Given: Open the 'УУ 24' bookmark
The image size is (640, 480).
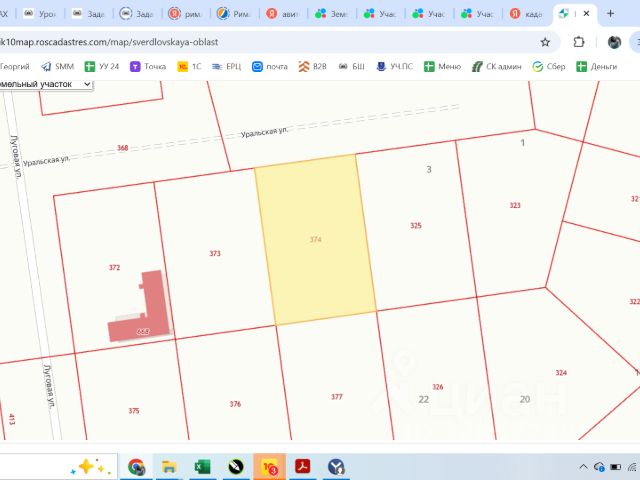Looking at the screenshot, I should click(102, 67).
